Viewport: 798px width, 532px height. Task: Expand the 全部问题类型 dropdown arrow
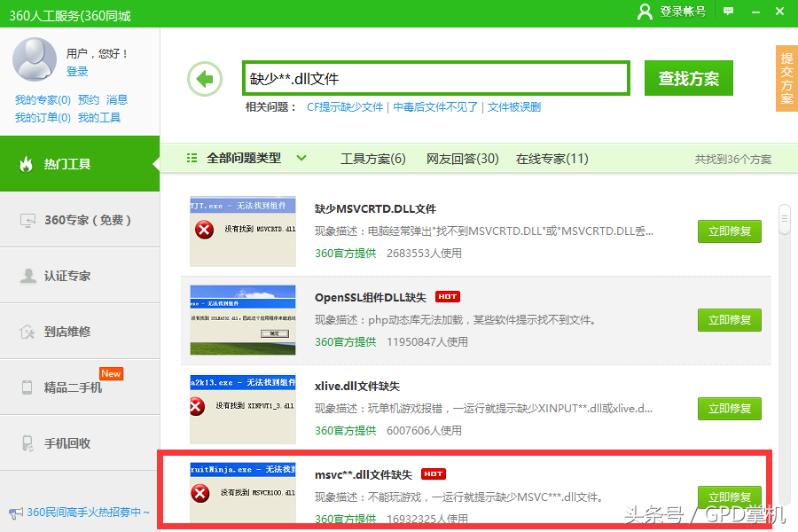pos(301,159)
